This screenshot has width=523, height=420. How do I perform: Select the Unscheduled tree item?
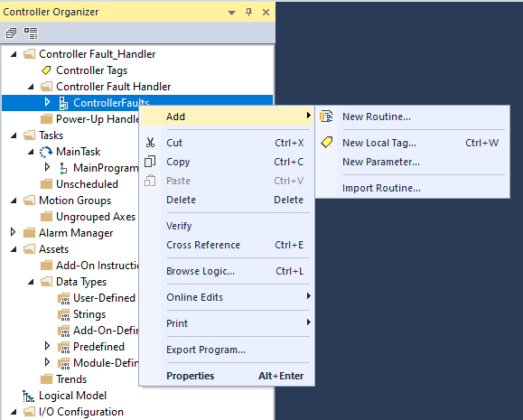coord(87,184)
